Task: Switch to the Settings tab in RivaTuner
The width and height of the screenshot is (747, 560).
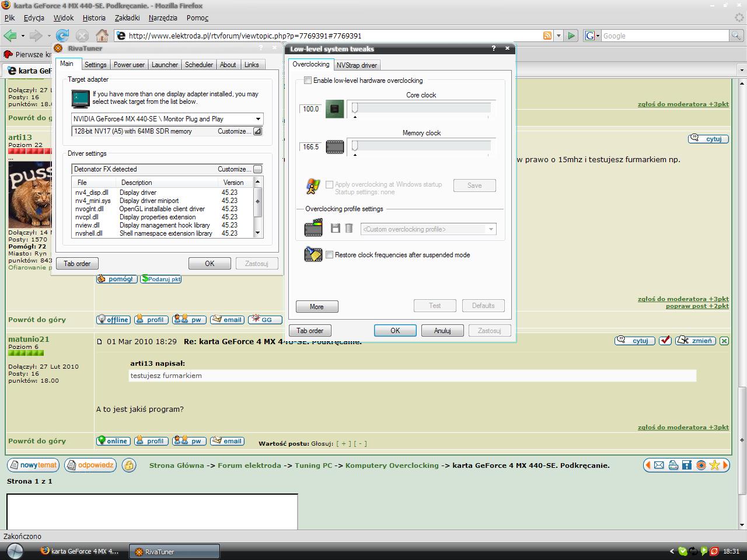Action: click(95, 65)
